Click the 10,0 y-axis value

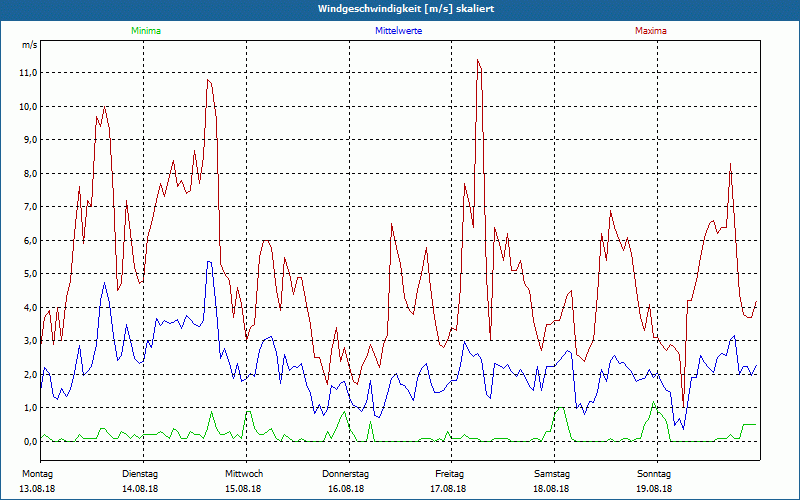29,107
